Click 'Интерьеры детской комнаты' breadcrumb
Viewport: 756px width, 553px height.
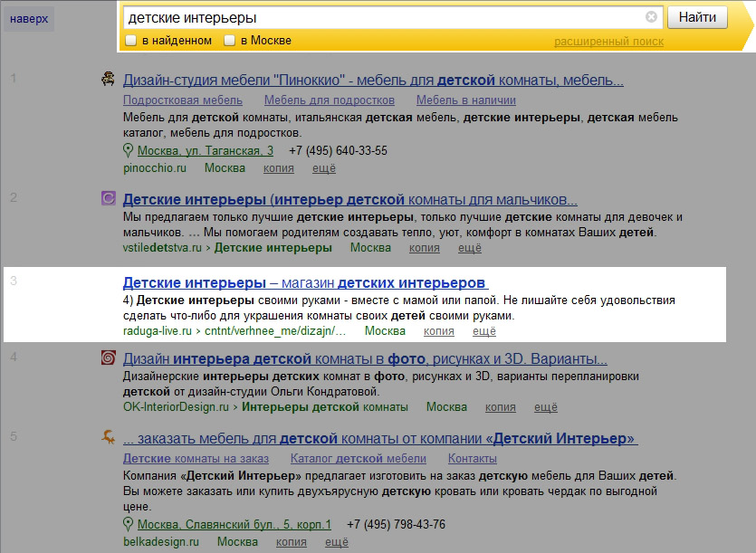324,407
